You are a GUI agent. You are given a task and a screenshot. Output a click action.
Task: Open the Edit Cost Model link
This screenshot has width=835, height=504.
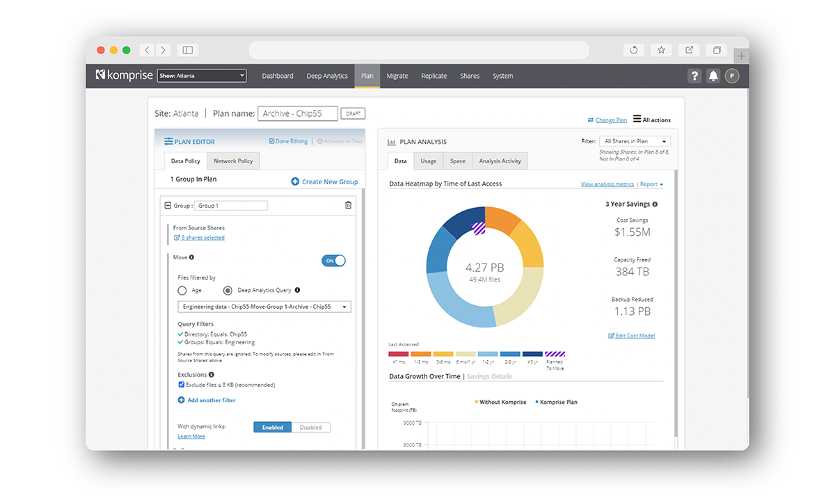[632, 334]
